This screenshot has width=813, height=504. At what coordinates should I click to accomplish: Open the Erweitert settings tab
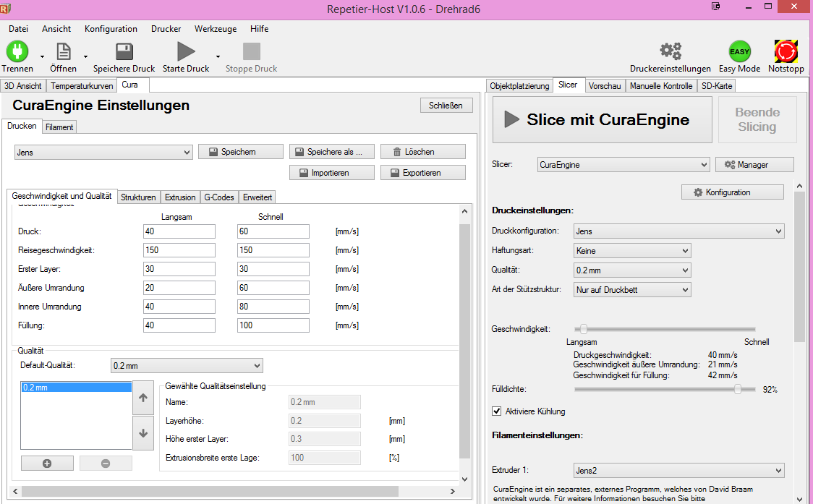point(257,197)
